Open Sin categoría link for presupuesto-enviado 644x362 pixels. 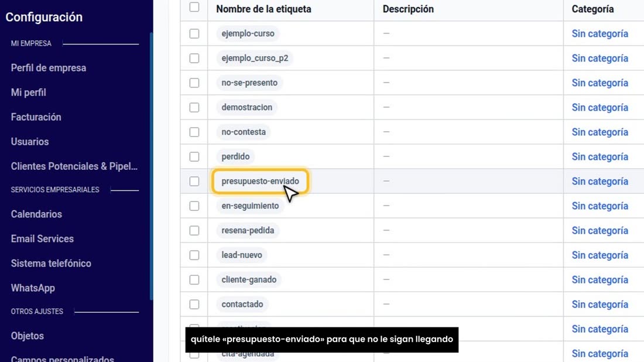(600, 181)
